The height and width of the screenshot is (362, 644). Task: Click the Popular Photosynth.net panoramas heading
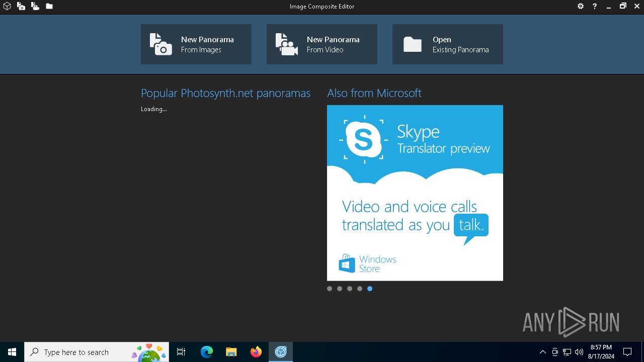(x=225, y=93)
